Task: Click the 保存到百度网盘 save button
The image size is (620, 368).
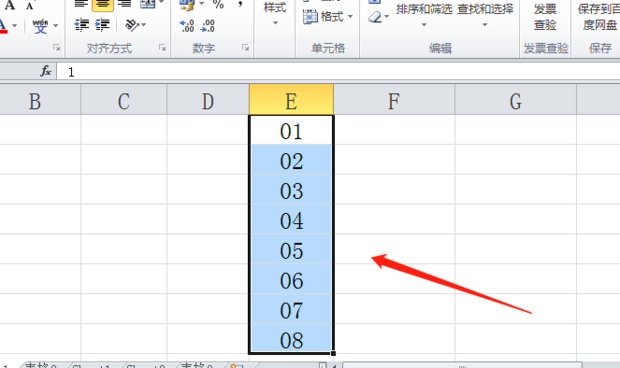Action: pyautogui.click(x=599, y=17)
